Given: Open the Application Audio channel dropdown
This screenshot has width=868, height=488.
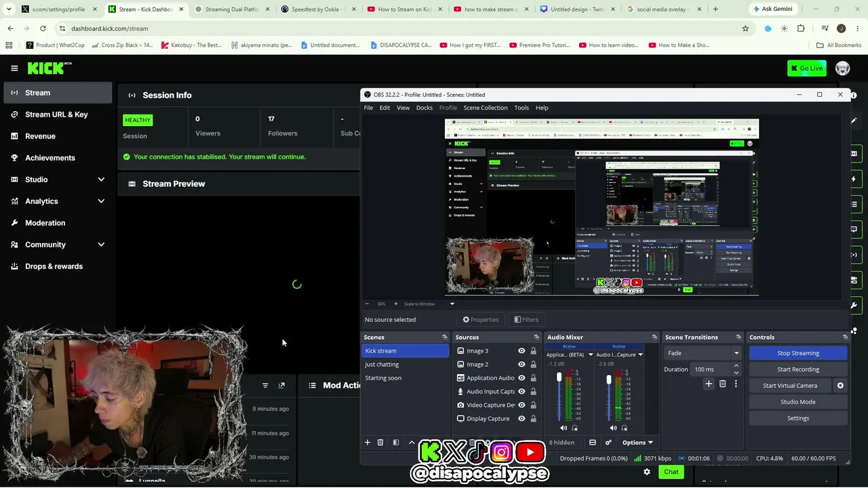Looking at the screenshot, I should [591, 354].
